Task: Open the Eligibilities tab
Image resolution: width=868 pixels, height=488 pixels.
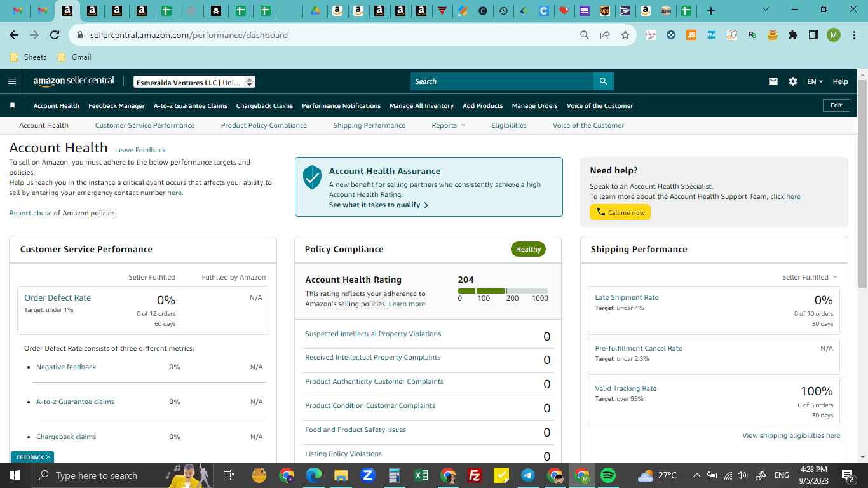Action: [x=509, y=125]
